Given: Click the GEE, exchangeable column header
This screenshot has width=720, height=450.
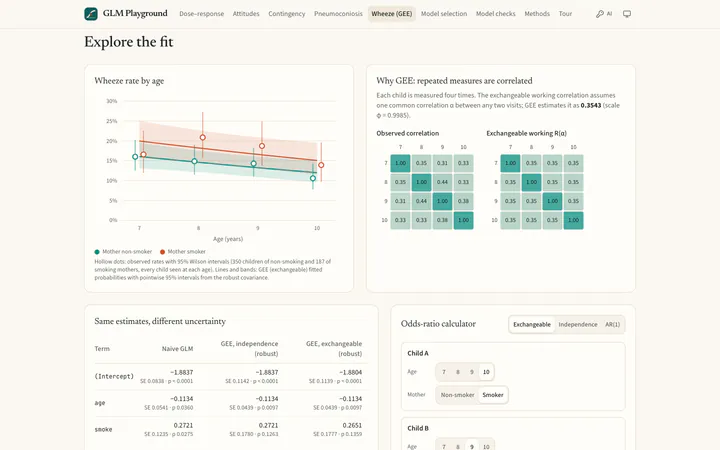Looking at the screenshot, I should point(334,349).
